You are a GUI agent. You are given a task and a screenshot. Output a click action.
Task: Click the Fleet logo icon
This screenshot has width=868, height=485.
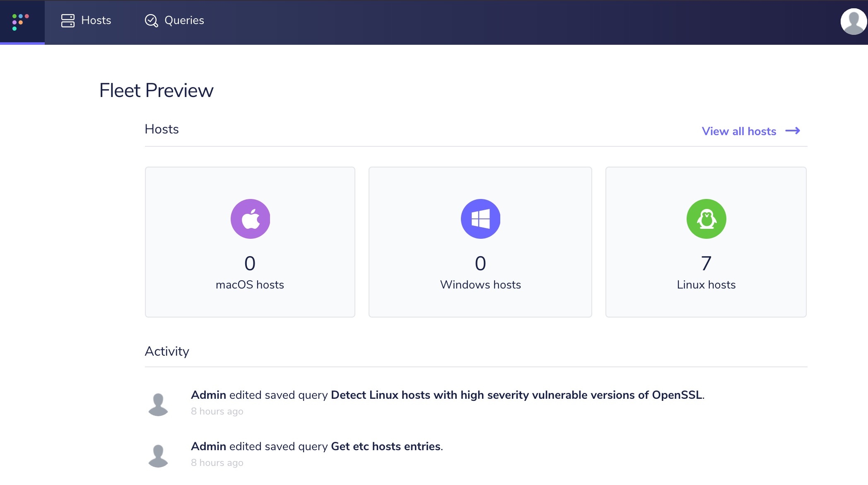tap(21, 22)
